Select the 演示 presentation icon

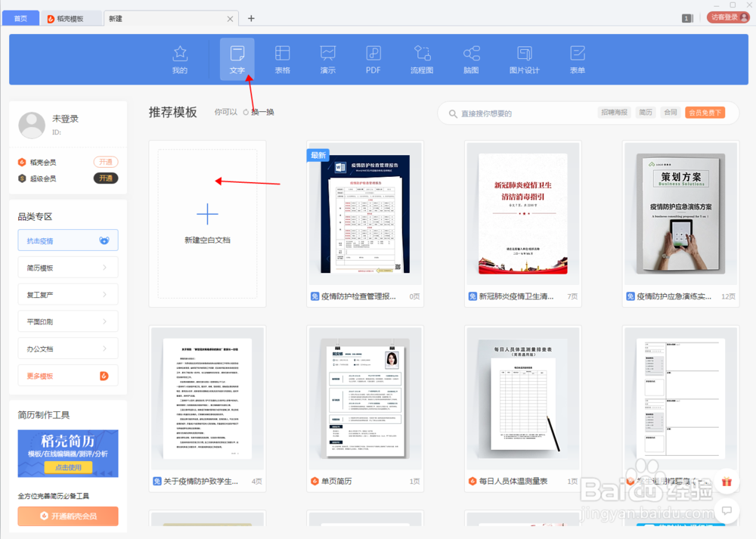point(328,53)
